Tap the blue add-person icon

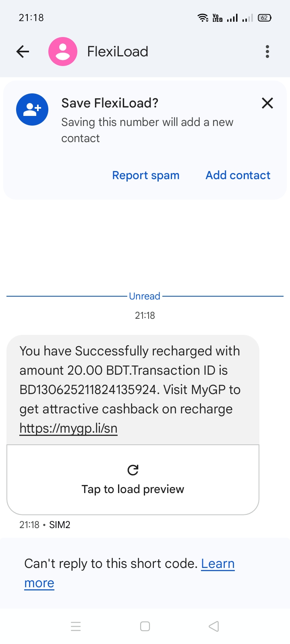click(32, 109)
